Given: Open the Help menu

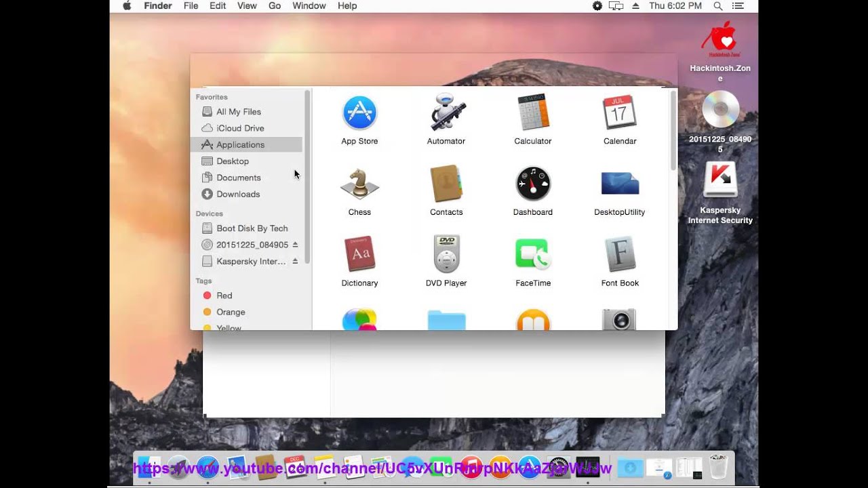Looking at the screenshot, I should pyautogui.click(x=347, y=5).
